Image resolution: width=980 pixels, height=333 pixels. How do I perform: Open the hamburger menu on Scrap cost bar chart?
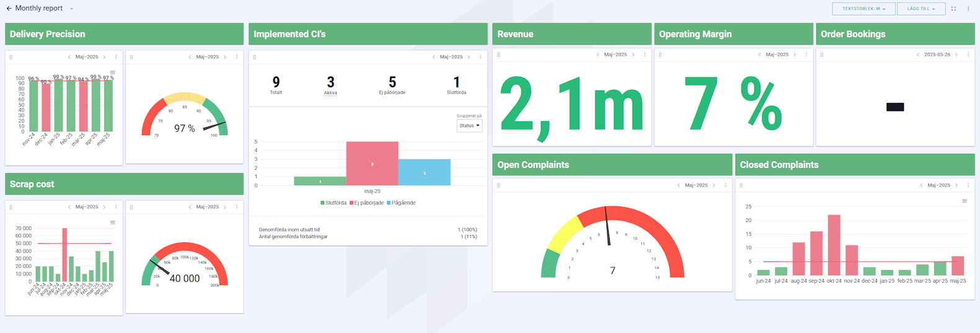tap(112, 223)
